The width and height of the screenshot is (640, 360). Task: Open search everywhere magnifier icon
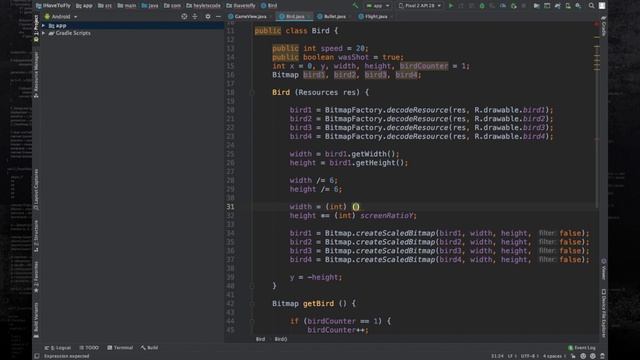[591, 6]
